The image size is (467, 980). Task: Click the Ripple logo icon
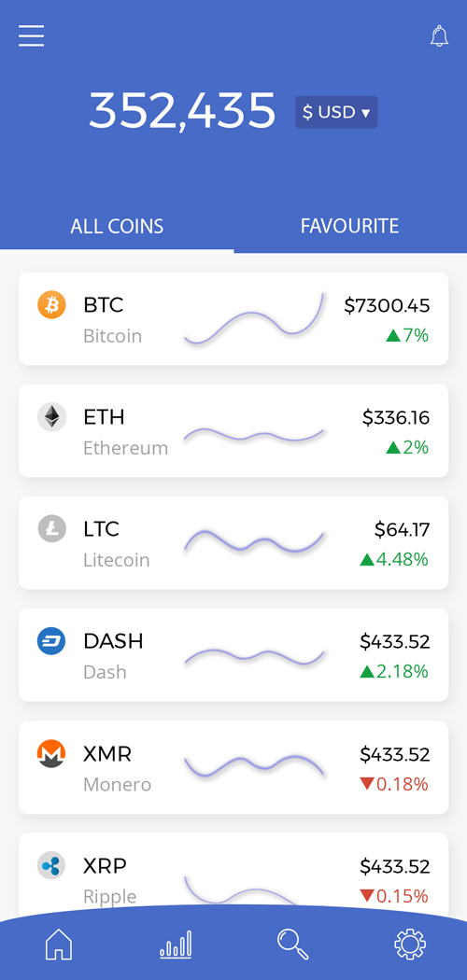tap(51, 865)
